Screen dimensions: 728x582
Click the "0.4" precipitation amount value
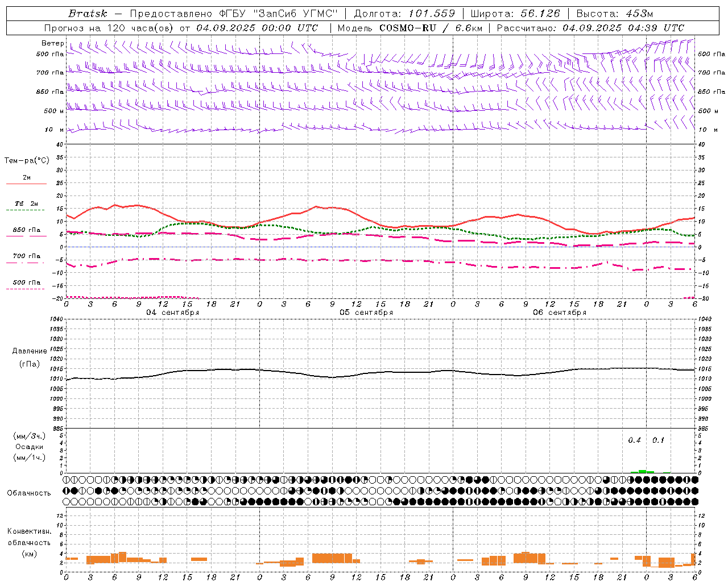(634, 440)
